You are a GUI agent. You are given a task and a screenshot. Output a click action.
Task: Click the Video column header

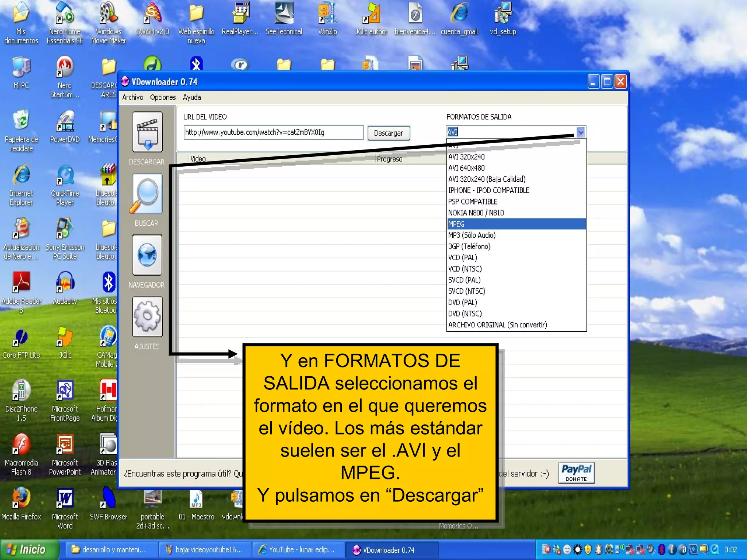[198, 159]
